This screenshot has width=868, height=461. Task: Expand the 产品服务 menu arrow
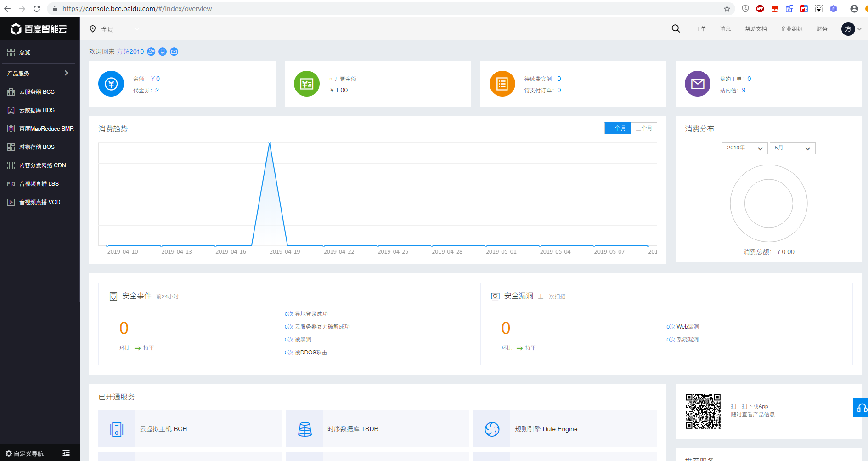pyautogui.click(x=66, y=73)
